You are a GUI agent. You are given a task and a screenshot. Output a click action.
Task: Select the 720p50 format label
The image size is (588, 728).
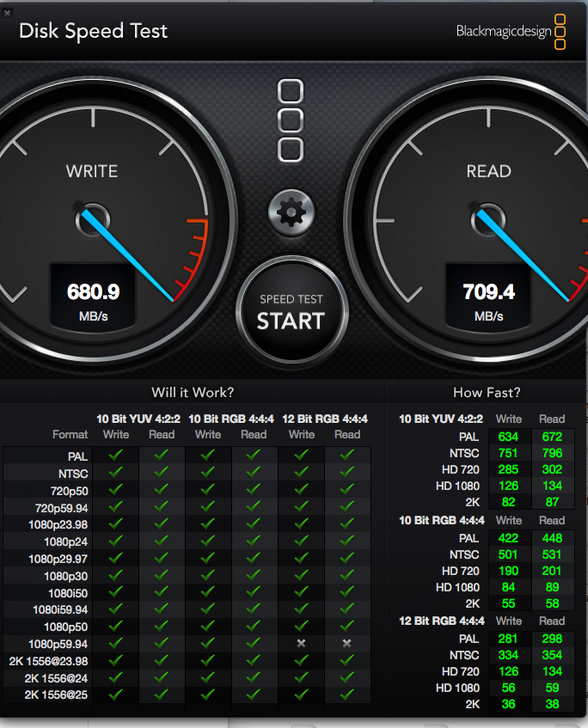tap(70, 491)
